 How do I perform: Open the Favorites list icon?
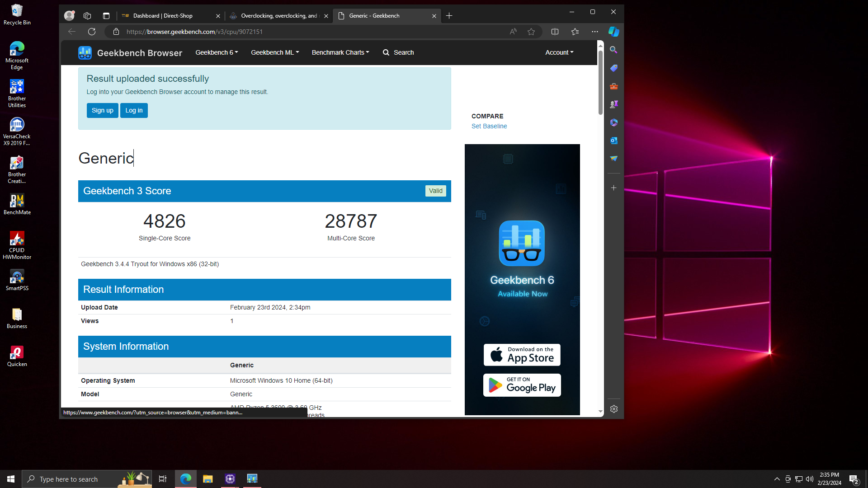575,32
